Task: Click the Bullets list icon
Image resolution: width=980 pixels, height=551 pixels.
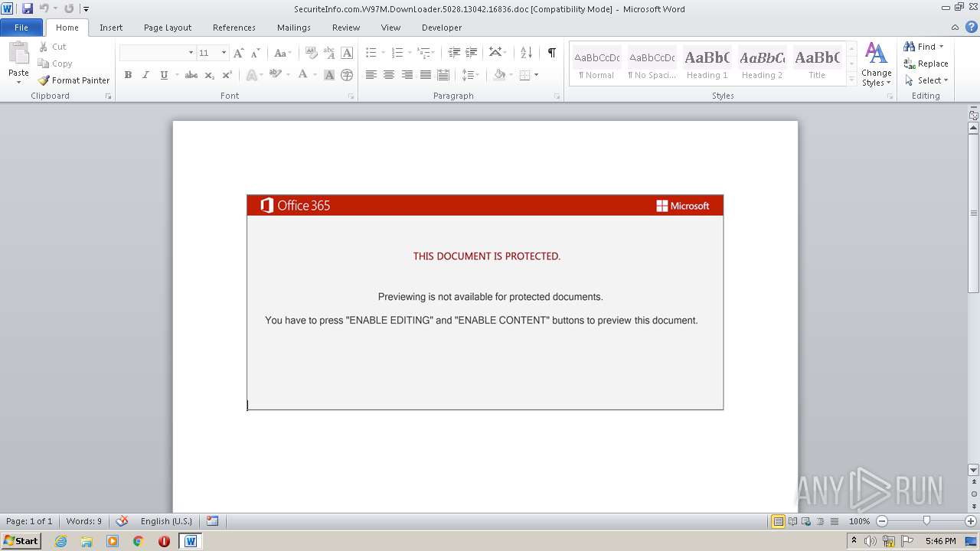Action: (371, 53)
